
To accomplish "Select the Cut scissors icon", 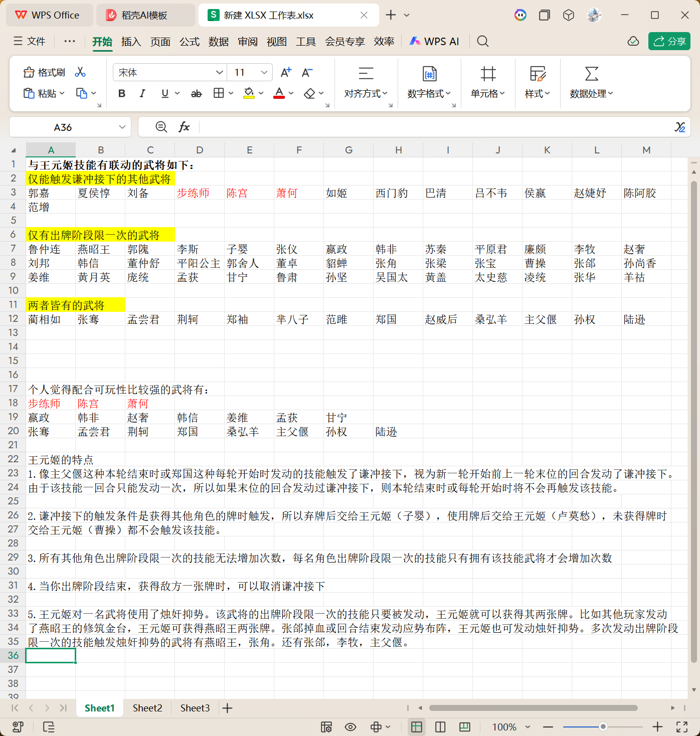I will 80,73.
